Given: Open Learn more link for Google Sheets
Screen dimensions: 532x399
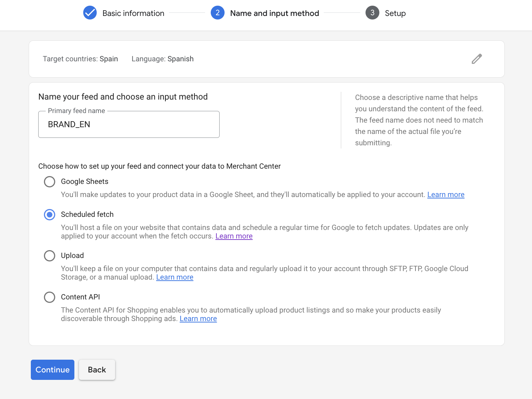Looking at the screenshot, I should 446,195.
